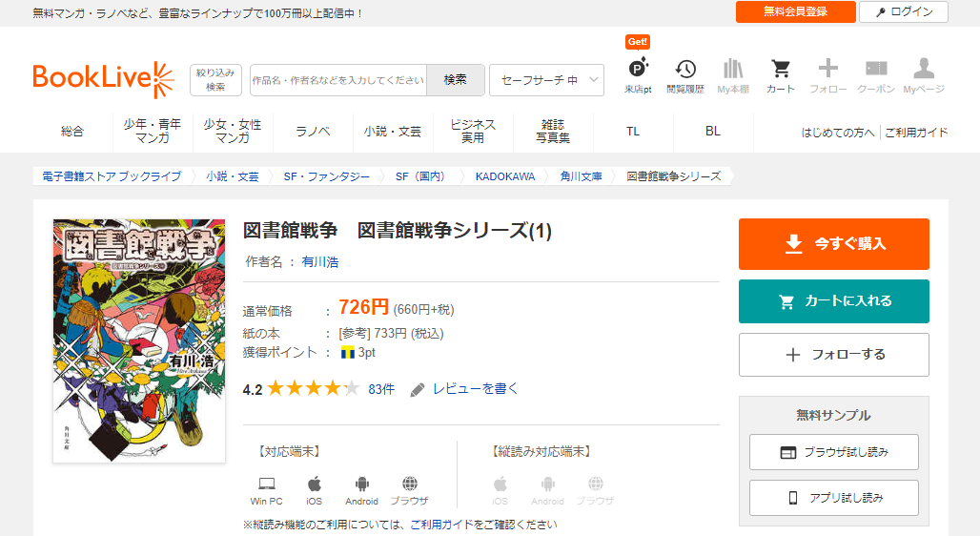Image resolution: width=980 pixels, height=536 pixels.
Task: Open the 雑誌写真集 tab
Action: (x=553, y=132)
